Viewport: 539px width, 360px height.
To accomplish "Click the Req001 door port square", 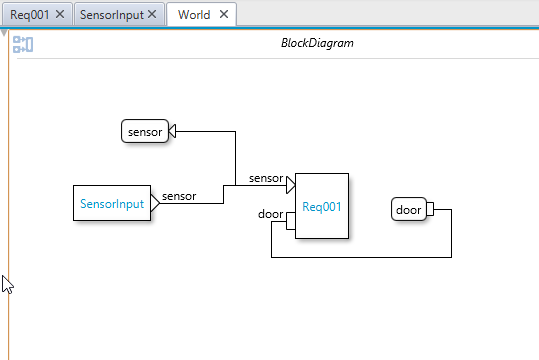I will click(x=291, y=221).
